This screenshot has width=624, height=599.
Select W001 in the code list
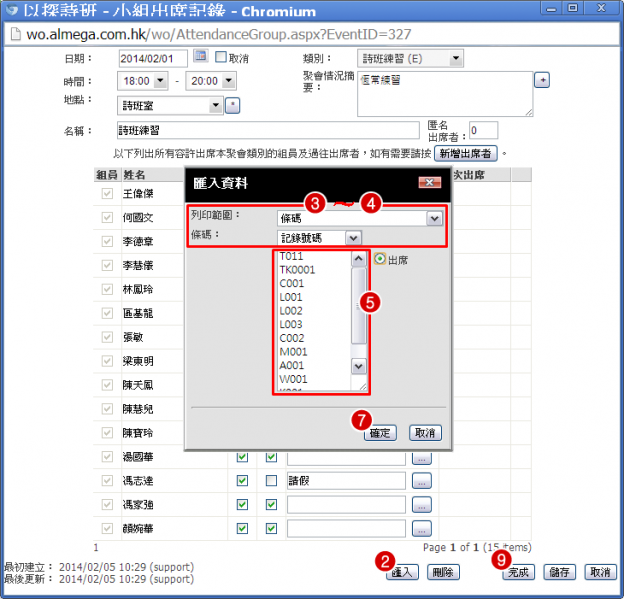pyautogui.click(x=293, y=379)
